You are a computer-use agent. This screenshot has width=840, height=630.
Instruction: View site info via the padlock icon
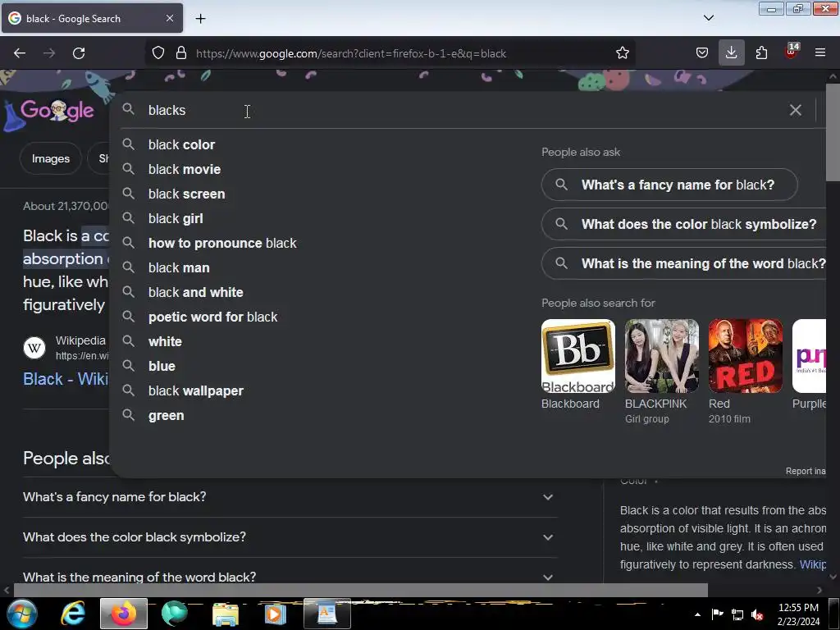(181, 53)
